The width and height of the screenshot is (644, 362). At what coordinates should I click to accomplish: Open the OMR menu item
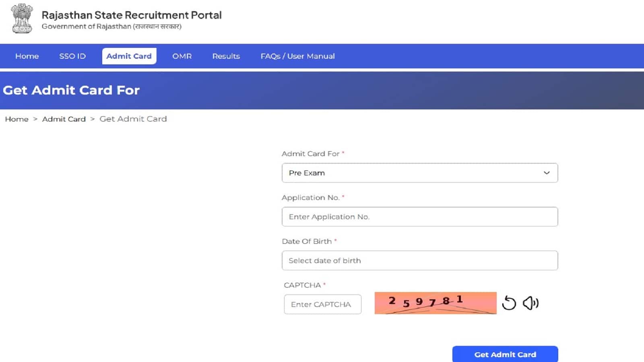tap(182, 56)
